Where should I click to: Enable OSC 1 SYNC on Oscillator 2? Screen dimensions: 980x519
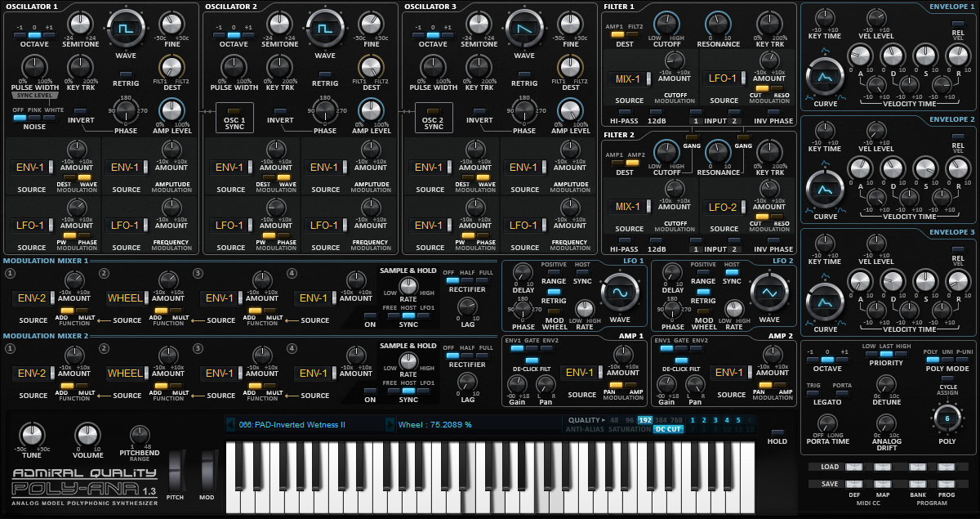[x=234, y=110]
